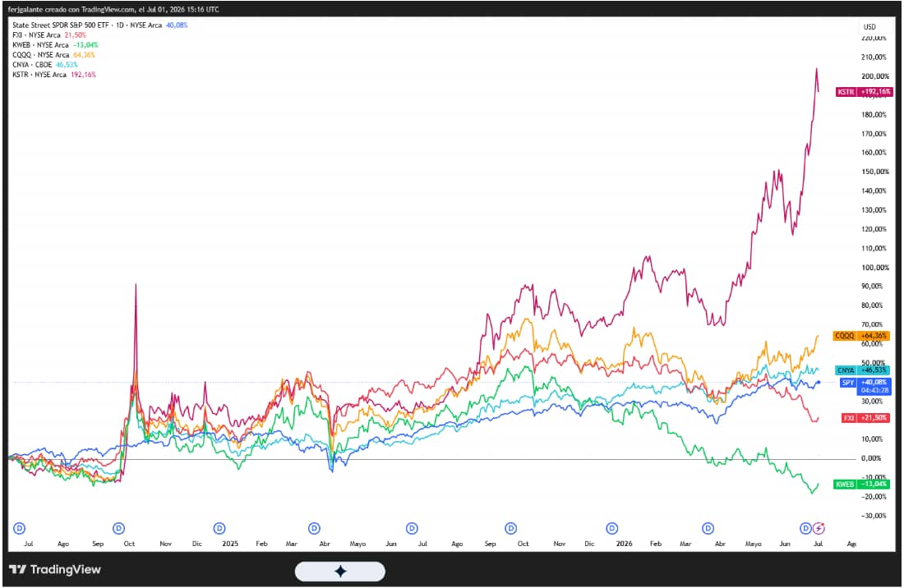The image size is (904, 588).
Task: Click the dividend marker left of Oct 2025
Action: (511, 528)
